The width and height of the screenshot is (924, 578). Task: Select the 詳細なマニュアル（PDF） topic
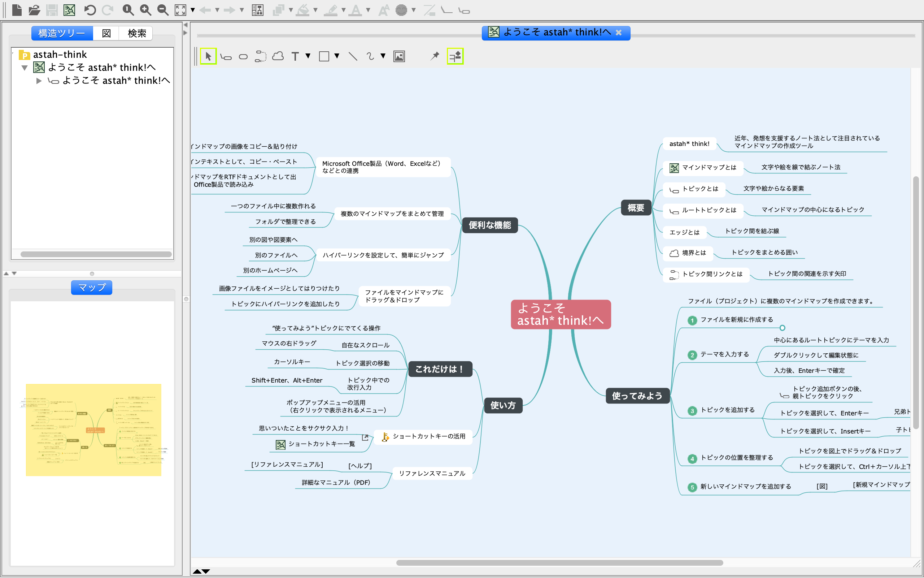click(x=336, y=483)
